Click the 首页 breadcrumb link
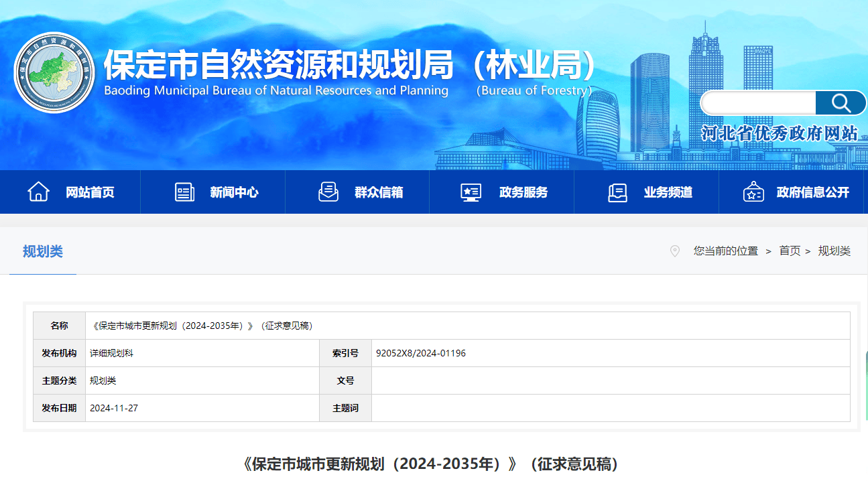Viewport: 868px width, 481px height. (790, 251)
